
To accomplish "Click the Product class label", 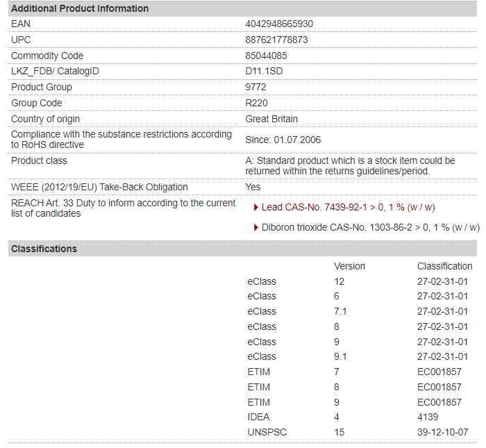I will point(39,160).
